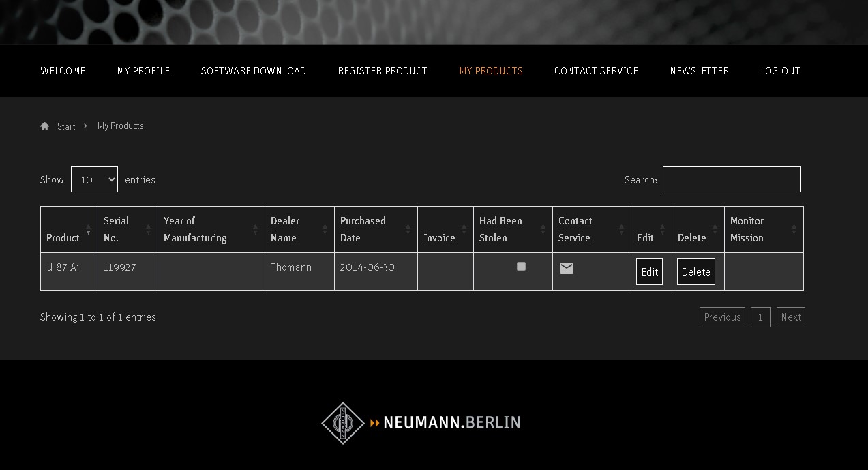Click the home icon in breadcrumb
This screenshot has height=470, width=868.
pyautogui.click(x=45, y=126)
